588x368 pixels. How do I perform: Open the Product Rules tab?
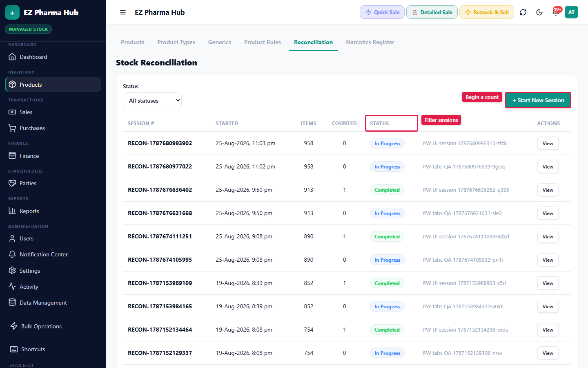(263, 42)
